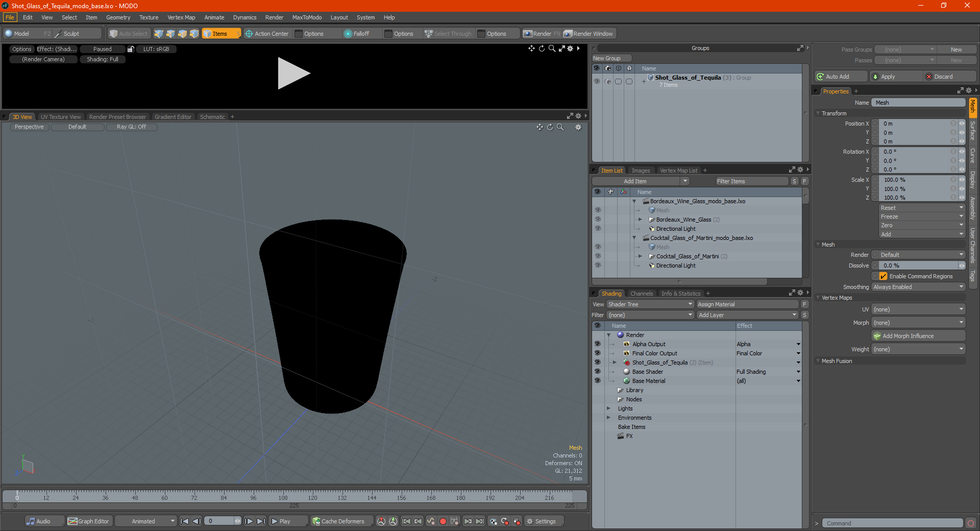Image resolution: width=980 pixels, height=531 pixels.
Task: Toggle Enable Command Regions checkbox
Action: coord(883,276)
